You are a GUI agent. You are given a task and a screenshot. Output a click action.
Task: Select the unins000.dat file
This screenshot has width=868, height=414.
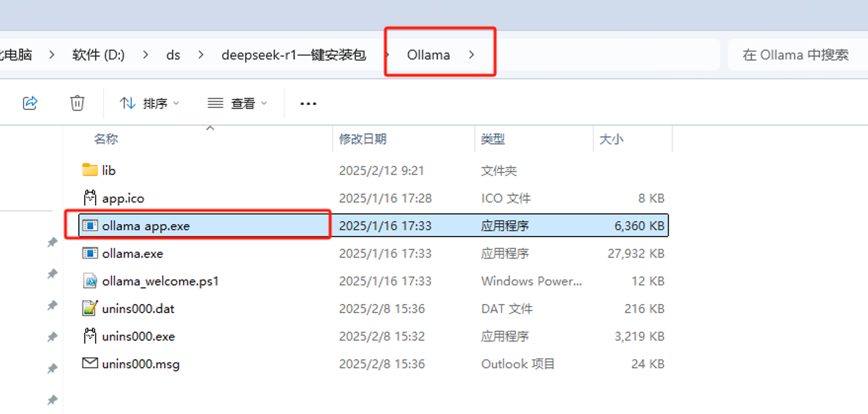pos(138,309)
